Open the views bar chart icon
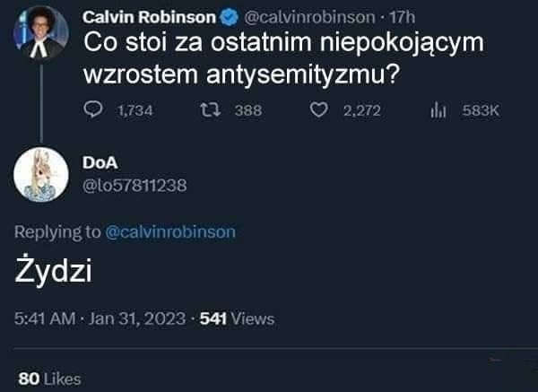 438,110
